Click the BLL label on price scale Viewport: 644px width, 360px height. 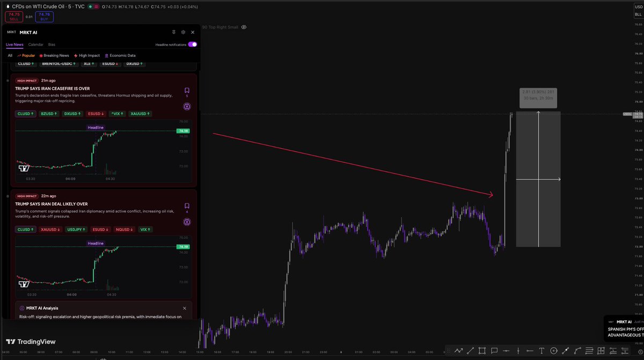point(638,14)
